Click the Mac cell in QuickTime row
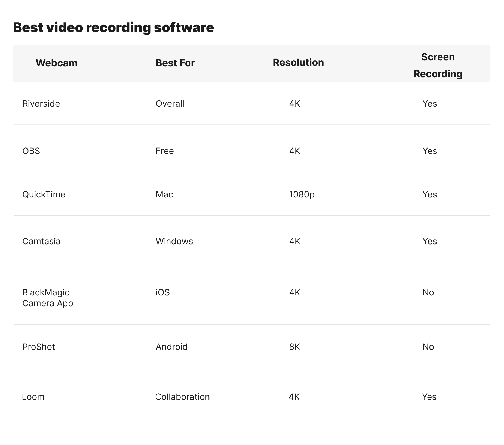The height and width of the screenshot is (445, 504). (x=164, y=194)
